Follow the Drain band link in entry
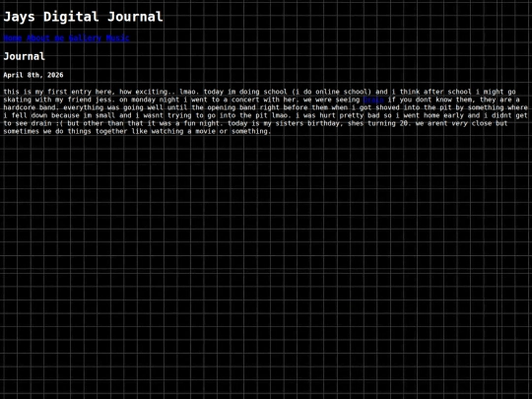Viewport: 532px width, 399px height. [373, 100]
